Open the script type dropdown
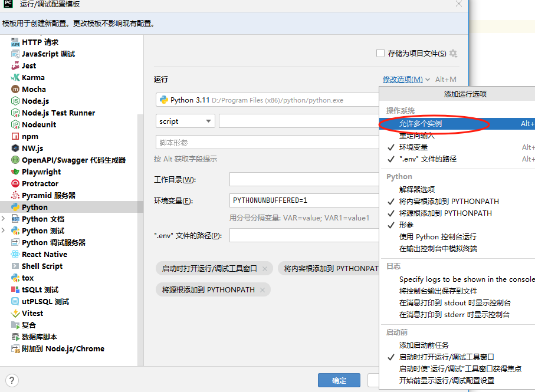Viewport: 535px width, 392px height. pos(185,121)
